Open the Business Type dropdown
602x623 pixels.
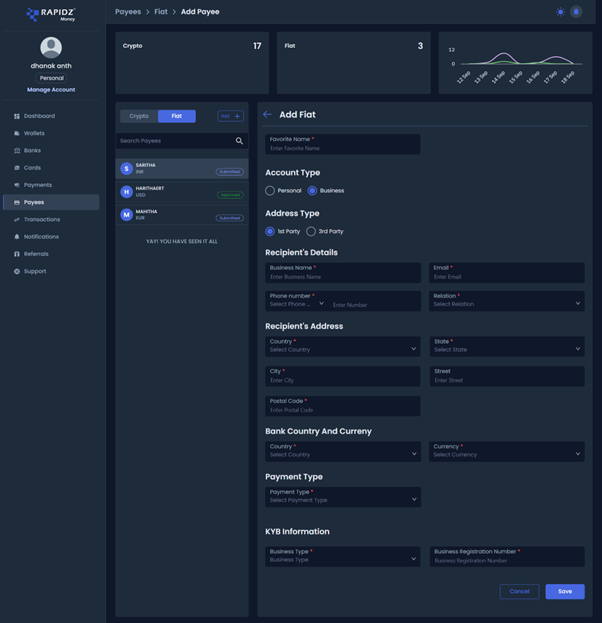[x=343, y=557]
